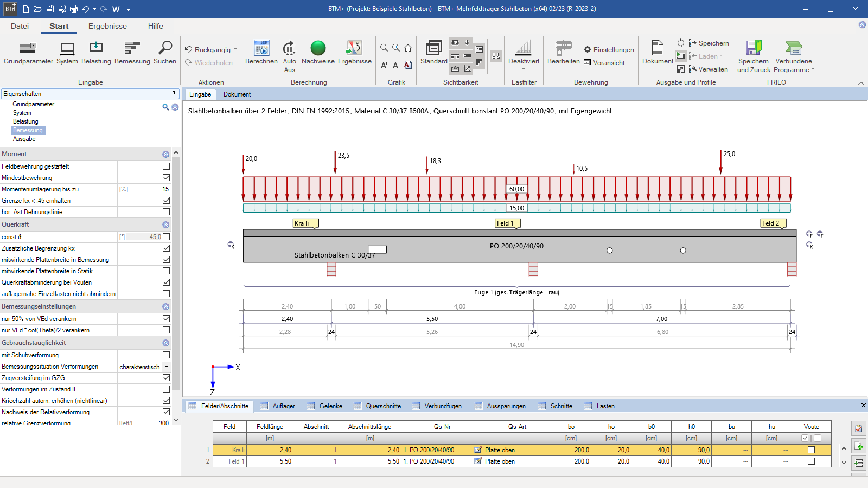
Task: Open the Dokument output icon
Action: (x=658, y=53)
